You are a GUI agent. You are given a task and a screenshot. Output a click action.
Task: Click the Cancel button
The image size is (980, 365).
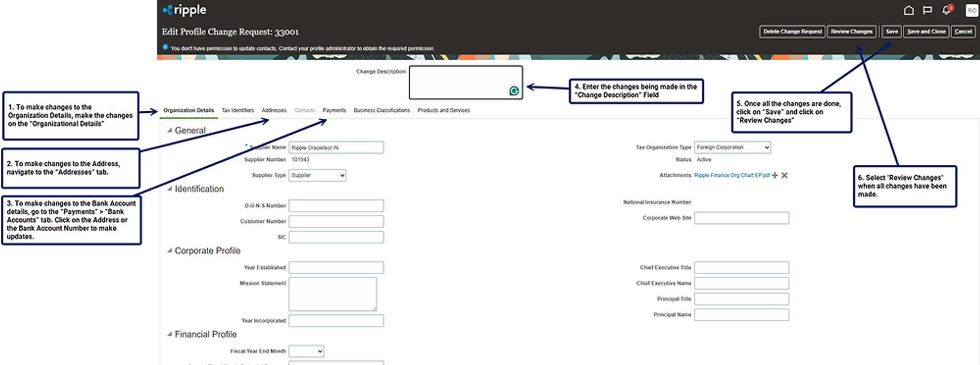[963, 32]
